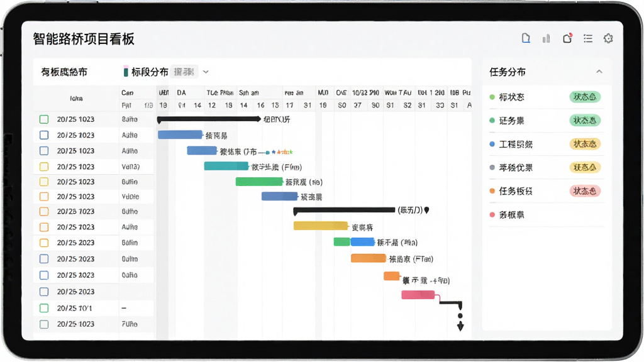Click the yellow status badge beside the grey-dot item
The width and height of the screenshot is (644, 362).
coord(585,167)
